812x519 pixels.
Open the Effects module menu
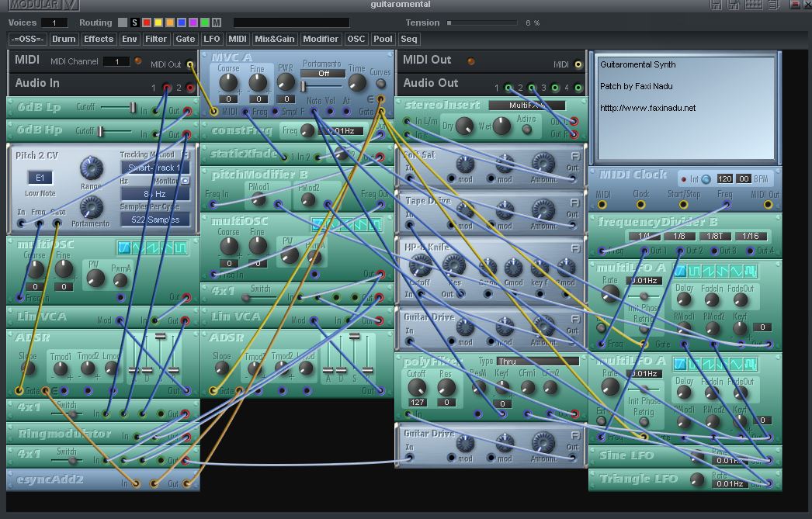point(99,39)
